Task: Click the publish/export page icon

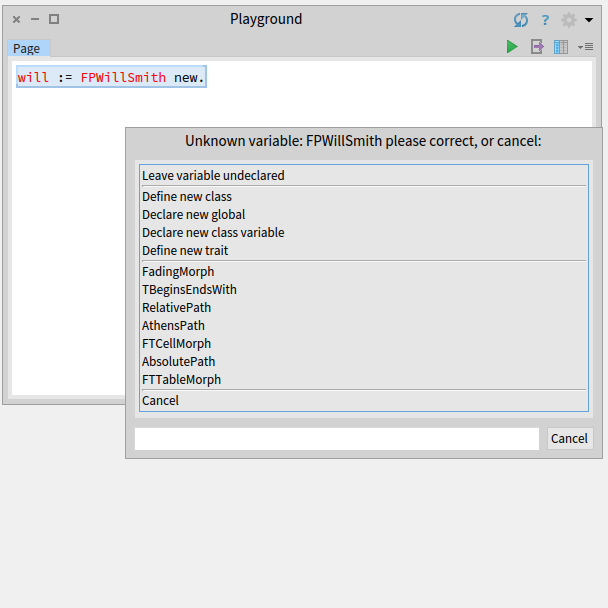Action: pyautogui.click(x=537, y=47)
